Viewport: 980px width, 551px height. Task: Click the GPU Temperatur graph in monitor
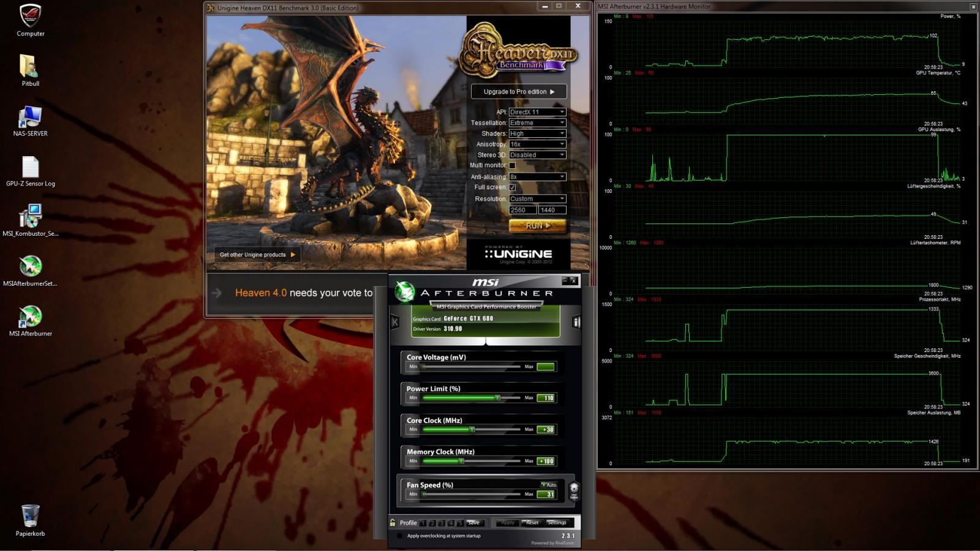point(788,100)
